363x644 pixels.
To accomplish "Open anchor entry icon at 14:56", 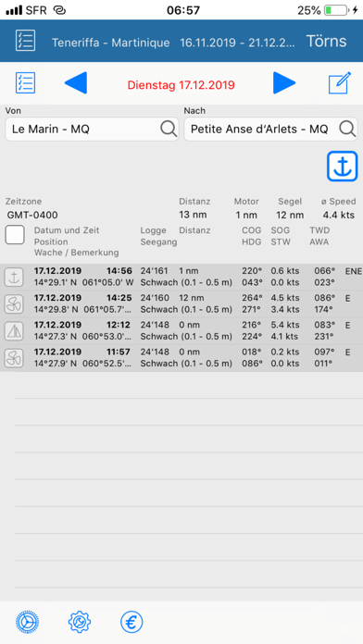I will (x=13, y=277).
